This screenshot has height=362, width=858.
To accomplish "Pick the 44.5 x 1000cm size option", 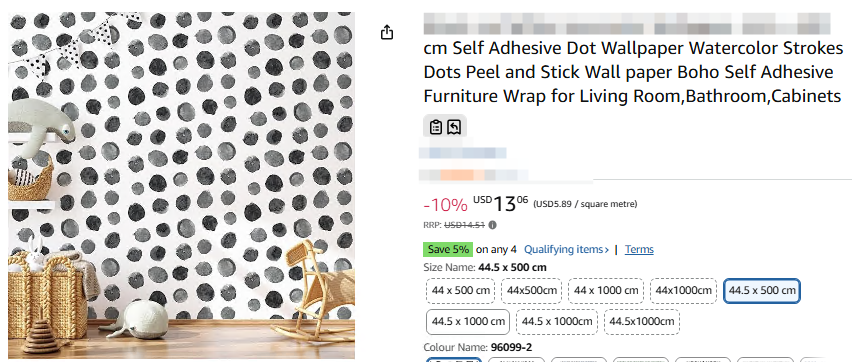I will [557, 322].
